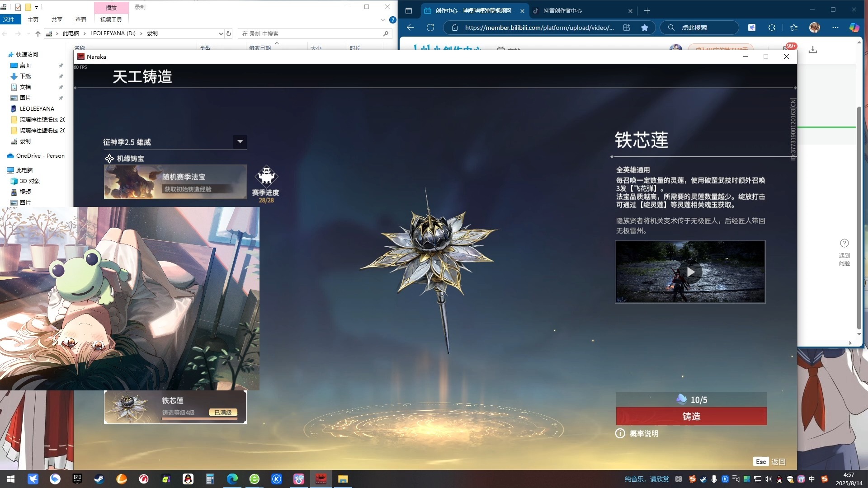Viewport: 868px width, 488px height.
Task: Select 快速访问 in the navigation pane
Action: point(27,54)
